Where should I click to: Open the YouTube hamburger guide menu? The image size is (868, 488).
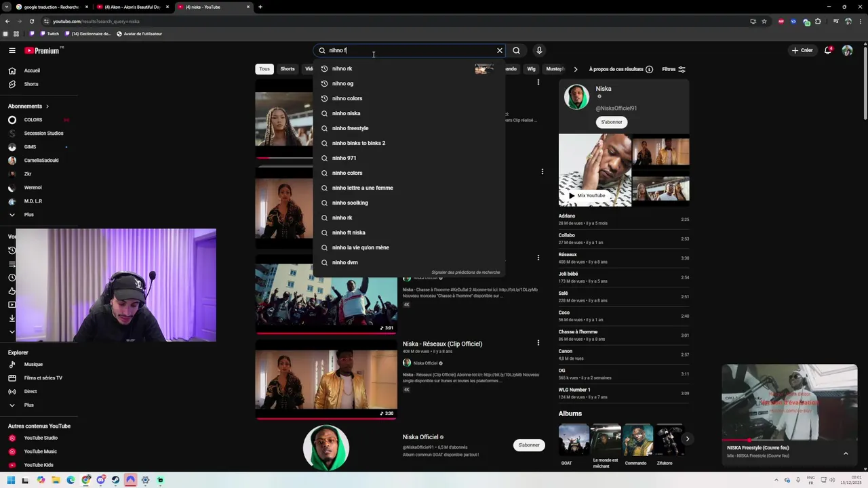(12, 50)
